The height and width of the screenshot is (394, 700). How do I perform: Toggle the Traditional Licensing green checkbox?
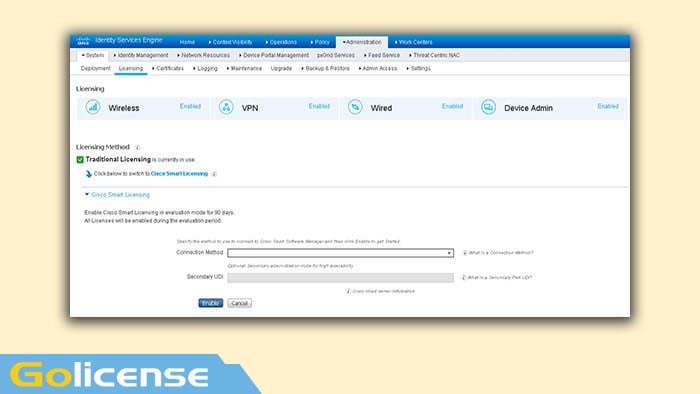(x=80, y=160)
